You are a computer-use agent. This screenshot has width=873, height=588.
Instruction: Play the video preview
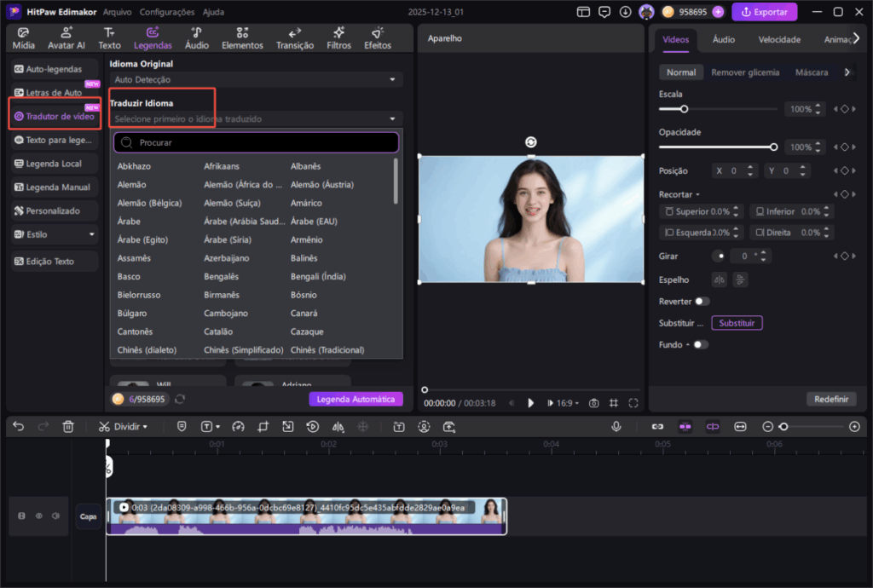(530, 403)
